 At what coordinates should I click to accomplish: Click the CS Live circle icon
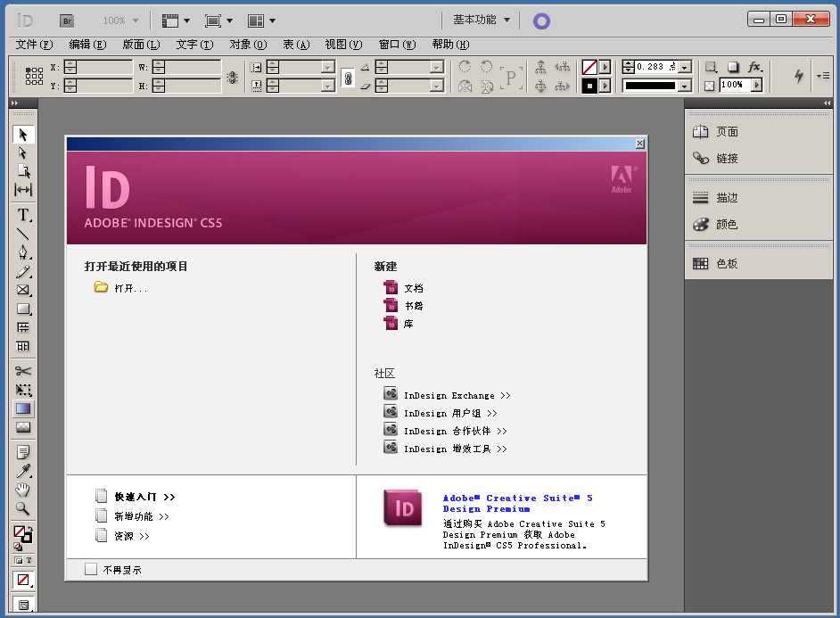(x=541, y=21)
